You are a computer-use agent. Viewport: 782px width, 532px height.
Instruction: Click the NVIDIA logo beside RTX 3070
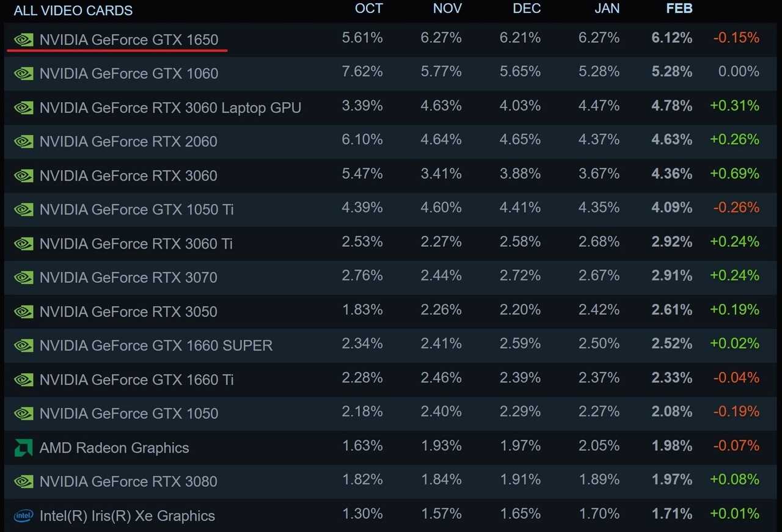tap(24, 277)
